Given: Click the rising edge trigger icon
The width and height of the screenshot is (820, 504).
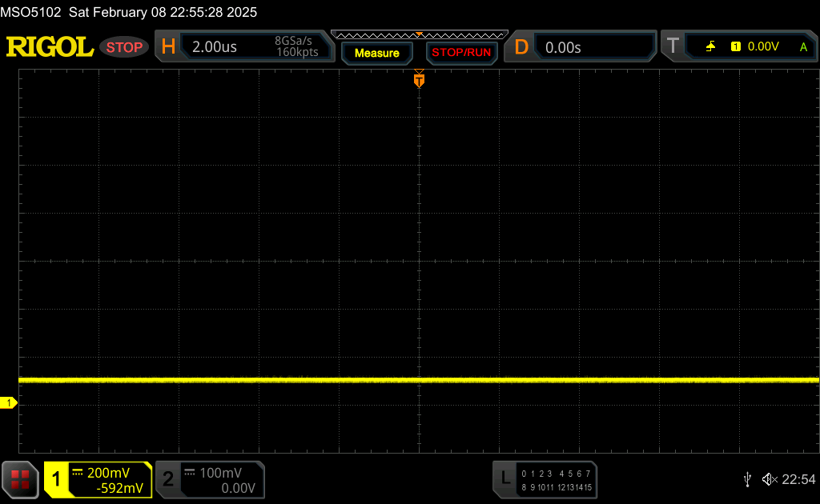Looking at the screenshot, I should [x=711, y=46].
